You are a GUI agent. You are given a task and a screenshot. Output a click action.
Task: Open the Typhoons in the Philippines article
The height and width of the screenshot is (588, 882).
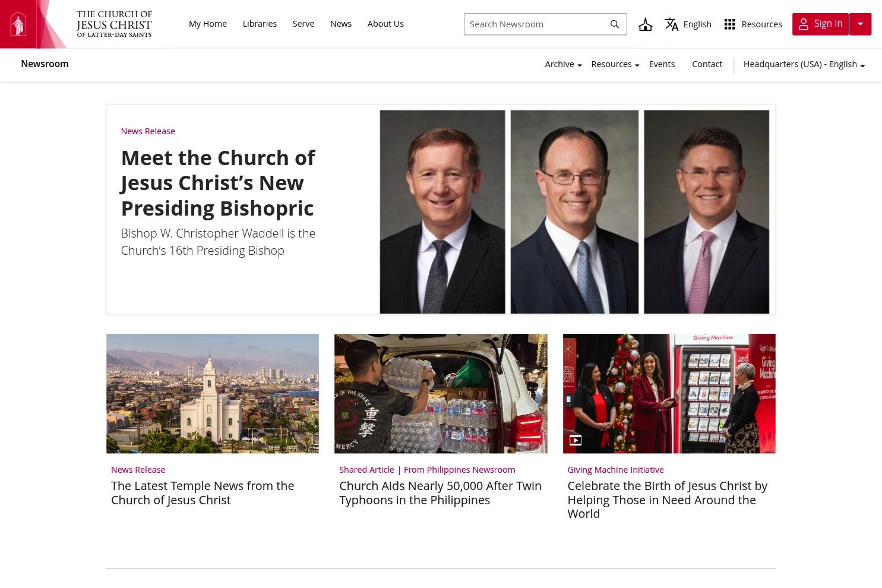(440, 492)
